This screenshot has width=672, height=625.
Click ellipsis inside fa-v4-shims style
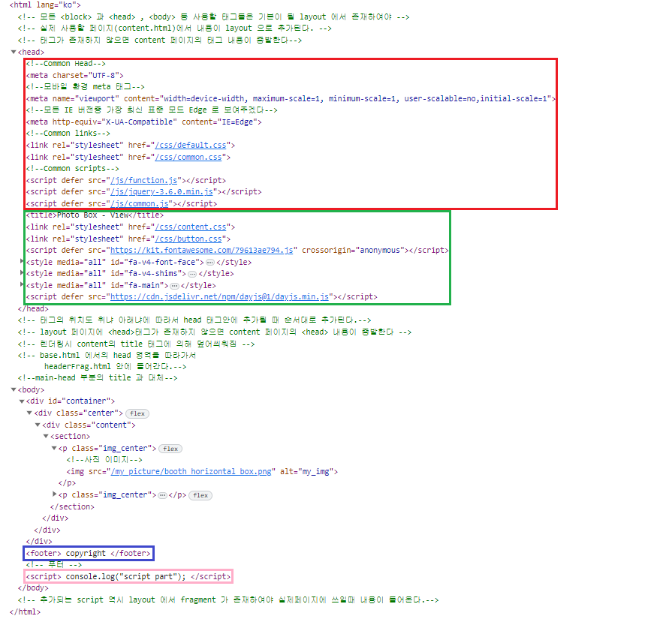tap(192, 274)
